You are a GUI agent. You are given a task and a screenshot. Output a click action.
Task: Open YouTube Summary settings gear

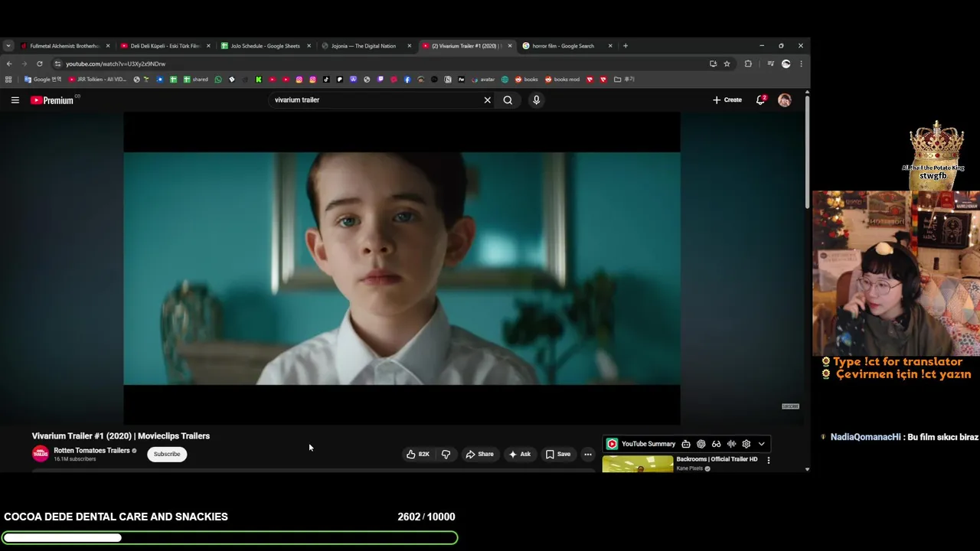click(746, 444)
